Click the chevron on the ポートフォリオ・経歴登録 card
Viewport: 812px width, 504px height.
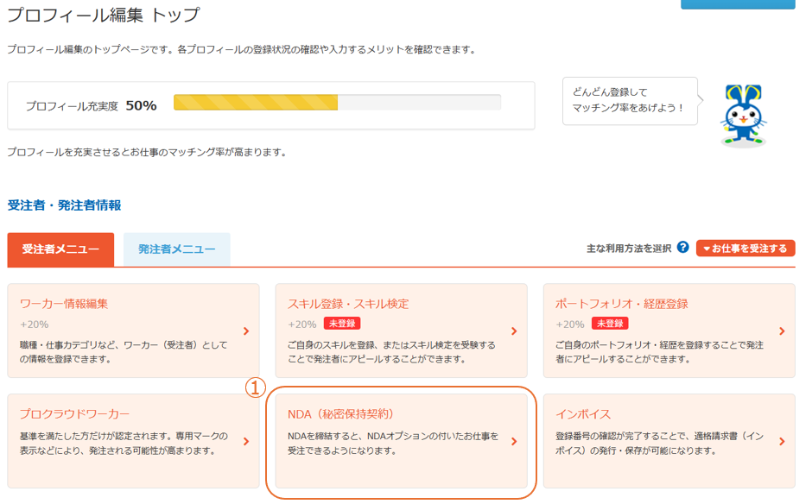point(782,331)
